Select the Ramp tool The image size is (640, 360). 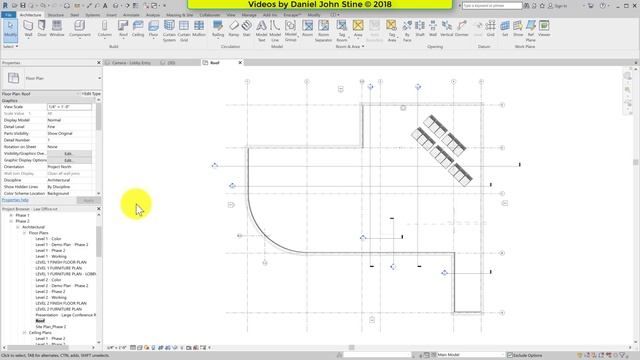pos(233,29)
